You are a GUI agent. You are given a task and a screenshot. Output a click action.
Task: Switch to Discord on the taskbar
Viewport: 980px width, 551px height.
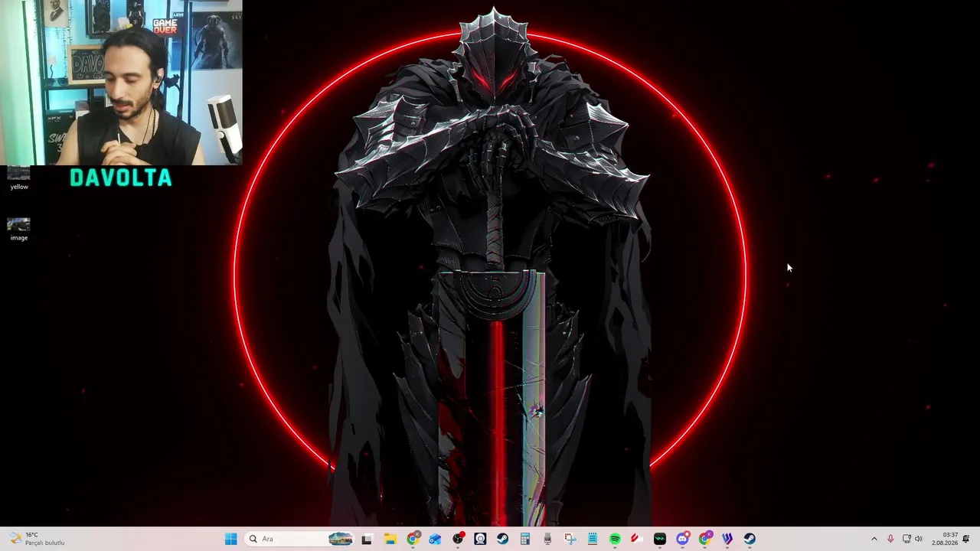pos(682,539)
